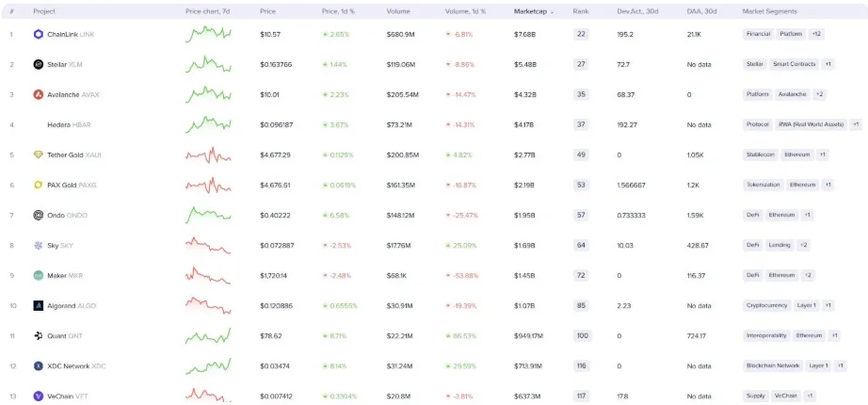Click Quant volume change 86.53%
The image size is (868, 405).
[x=461, y=335]
